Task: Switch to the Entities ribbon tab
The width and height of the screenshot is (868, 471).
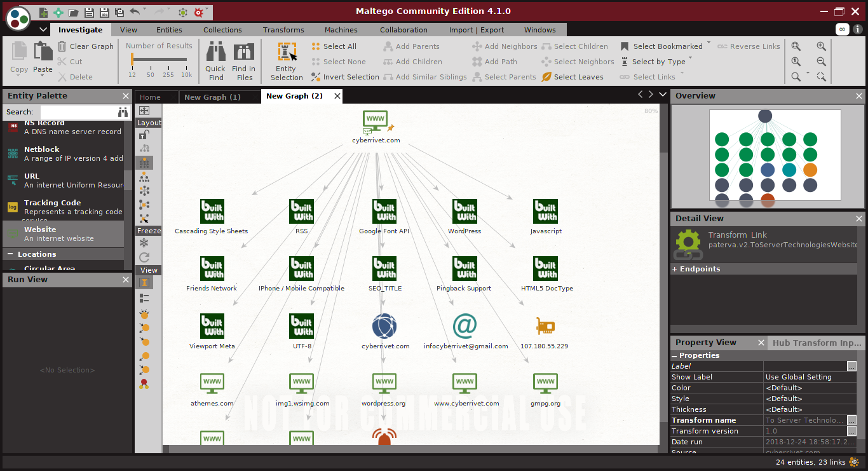Action: (169, 30)
